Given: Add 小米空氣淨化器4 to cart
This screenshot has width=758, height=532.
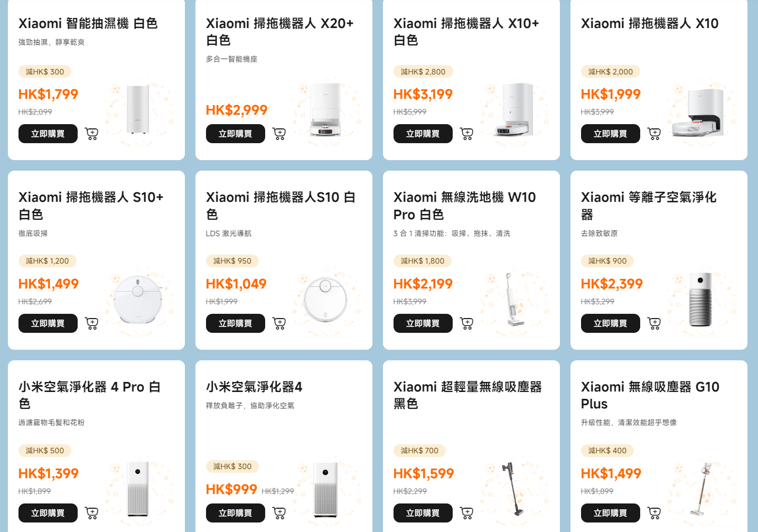Looking at the screenshot, I should [279, 512].
